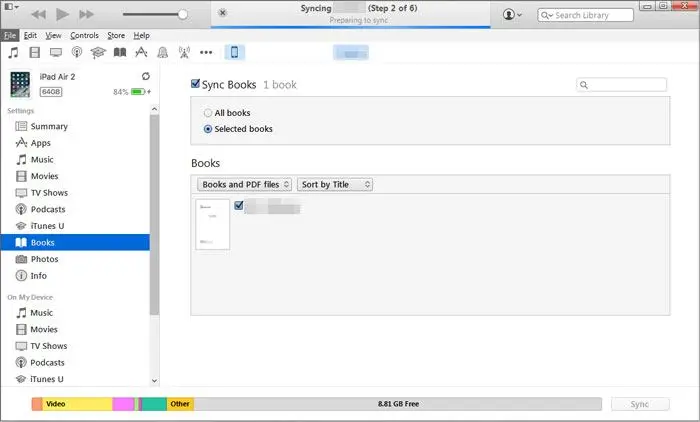Open the View menu
The width and height of the screenshot is (700, 422).
coord(53,35)
